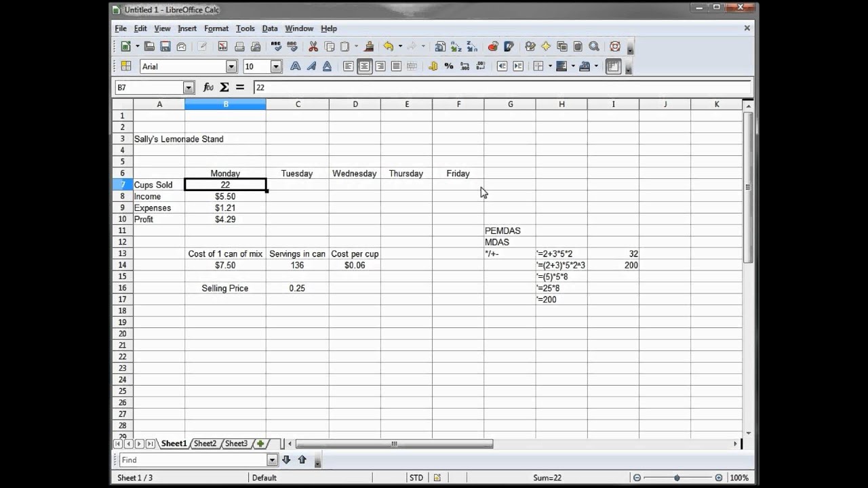This screenshot has width=868, height=488.
Task: Click the Undo arrow icon
Action: pyautogui.click(x=389, y=47)
